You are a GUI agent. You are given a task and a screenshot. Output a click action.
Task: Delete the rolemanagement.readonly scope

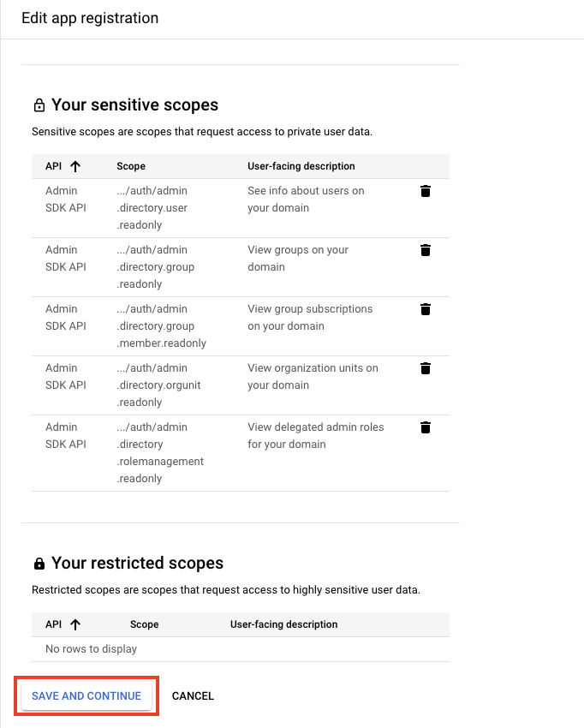click(426, 427)
